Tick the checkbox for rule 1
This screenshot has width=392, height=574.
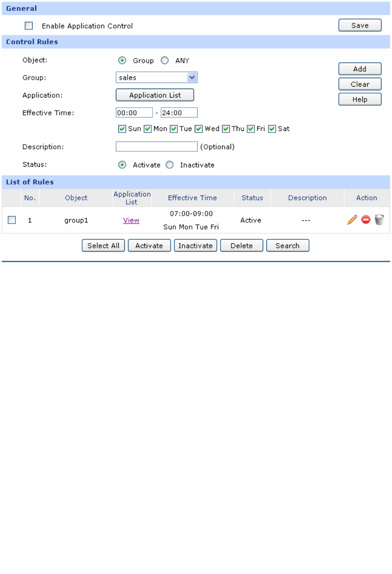[12, 220]
